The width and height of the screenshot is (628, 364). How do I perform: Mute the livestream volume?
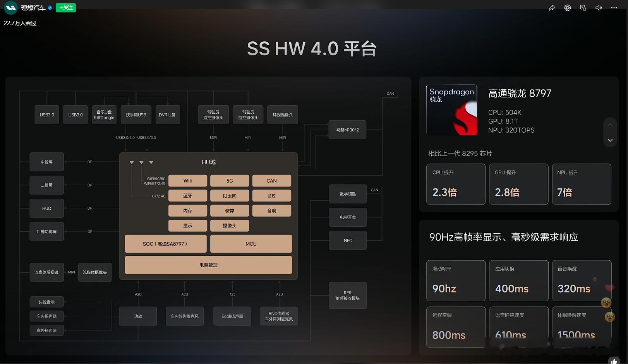599,8
